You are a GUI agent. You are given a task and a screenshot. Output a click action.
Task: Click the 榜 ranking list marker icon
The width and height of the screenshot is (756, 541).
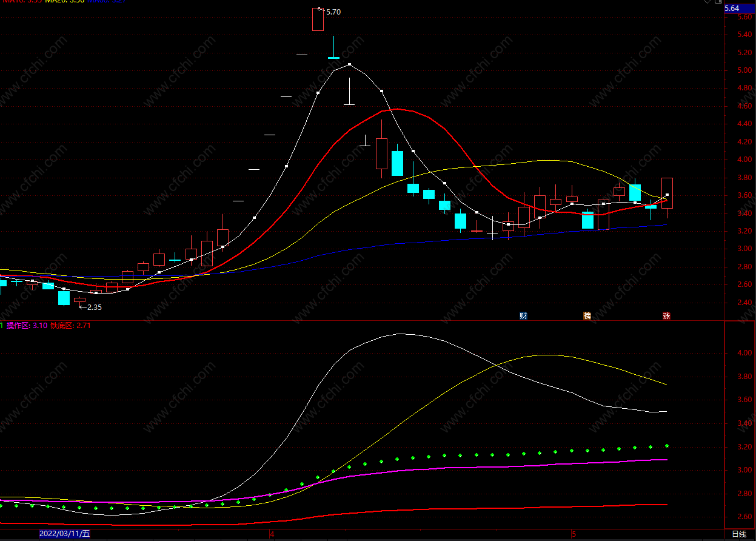587,315
